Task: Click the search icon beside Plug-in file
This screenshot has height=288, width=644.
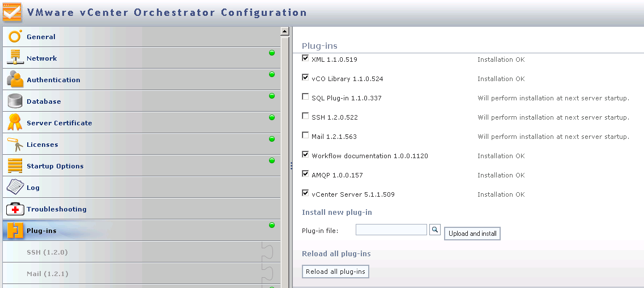Action: click(435, 230)
